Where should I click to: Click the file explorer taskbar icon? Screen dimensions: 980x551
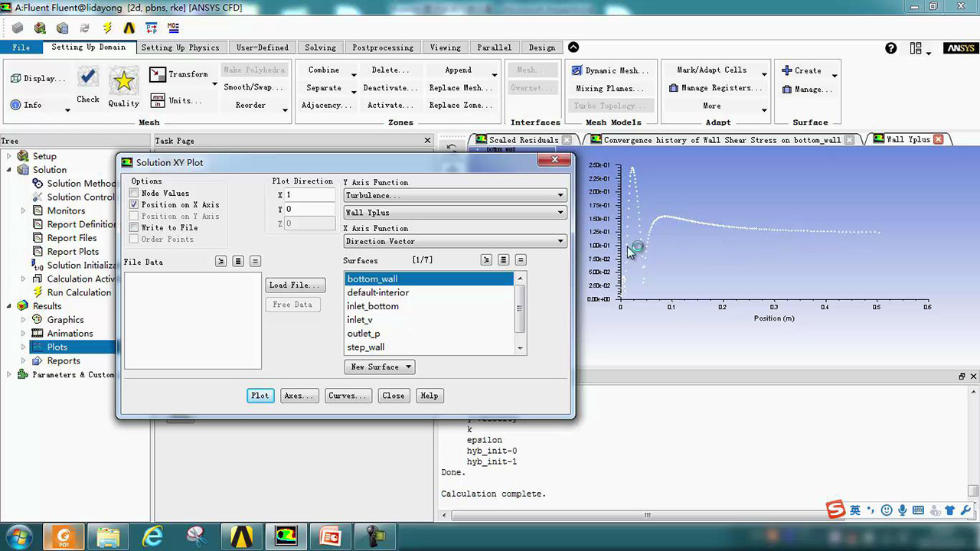point(109,536)
